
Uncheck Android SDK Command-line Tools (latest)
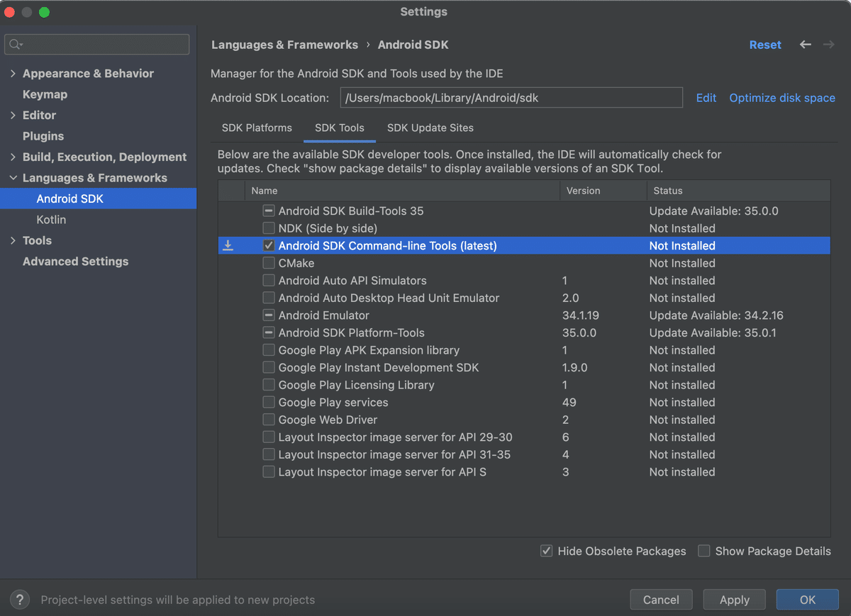269,245
